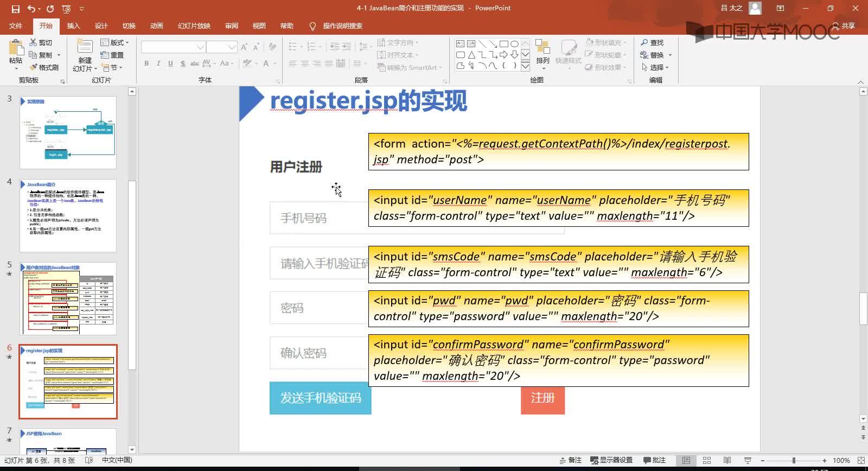Screen dimensions: 868x471
Task: Switch to the Animations (动画) tab
Action: tap(156, 26)
